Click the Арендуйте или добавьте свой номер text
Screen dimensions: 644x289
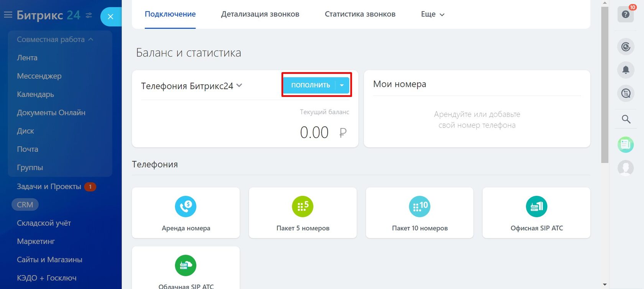click(x=477, y=120)
